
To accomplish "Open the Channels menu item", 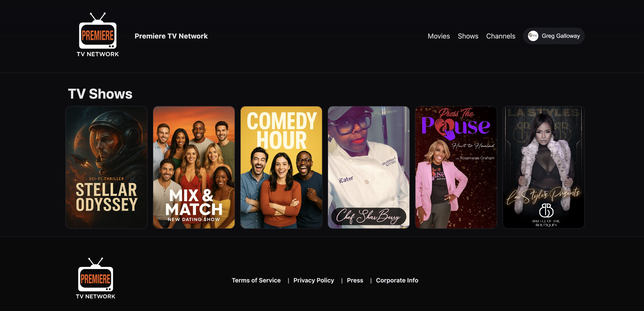I will tap(501, 36).
